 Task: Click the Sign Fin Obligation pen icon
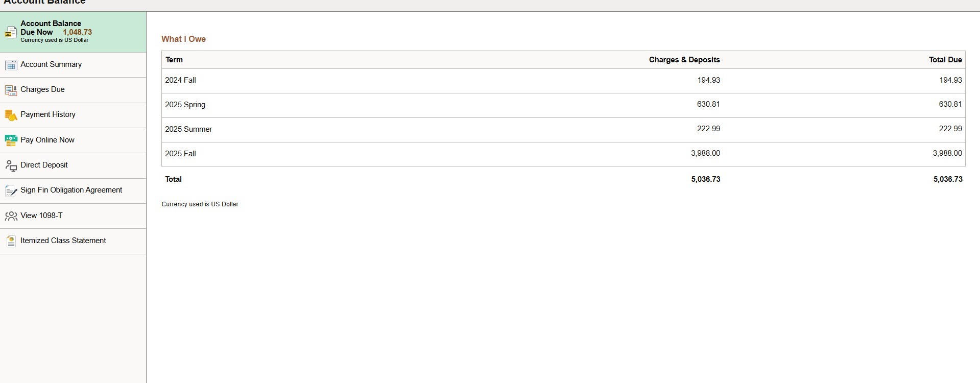click(x=11, y=191)
